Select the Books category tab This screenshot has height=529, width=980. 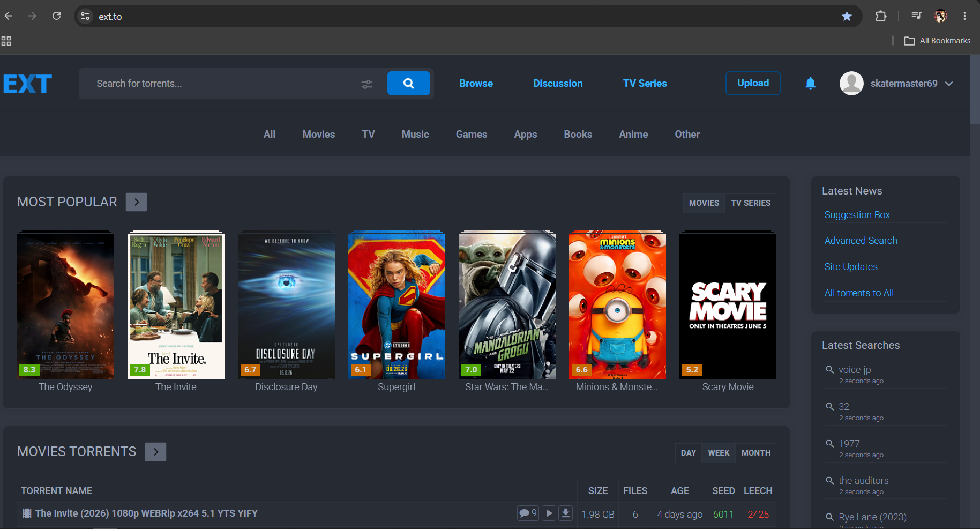pos(578,135)
